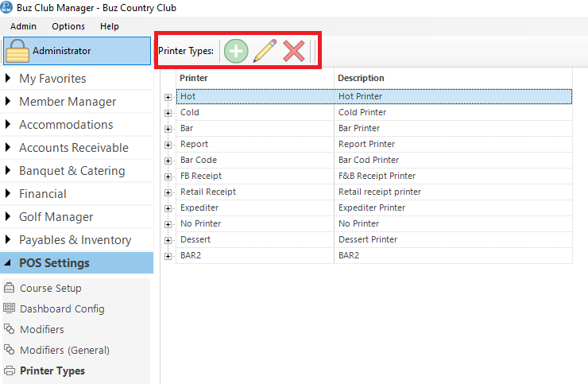The image size is (588, 384).
Task: Open the Admin menu
Action: pos(23,26)
